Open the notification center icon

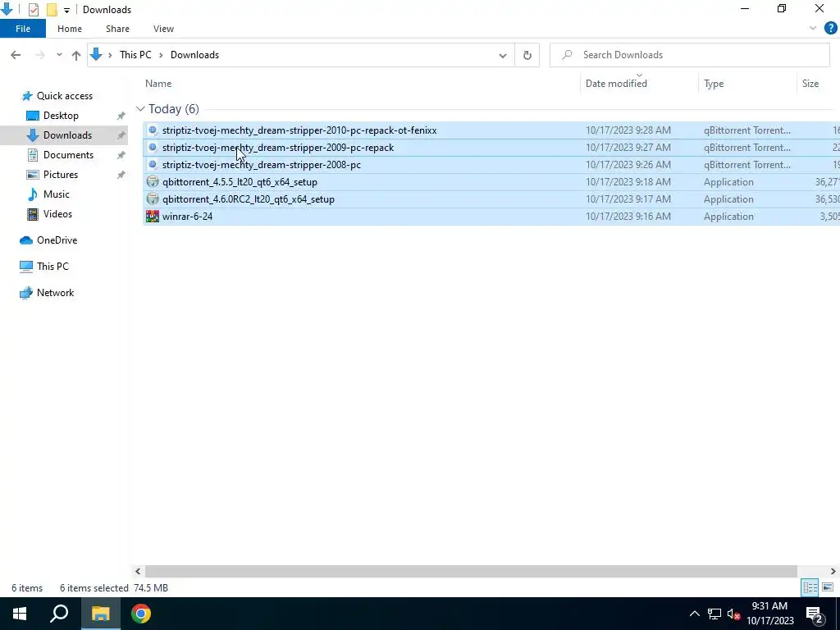(x=815, y=614)
